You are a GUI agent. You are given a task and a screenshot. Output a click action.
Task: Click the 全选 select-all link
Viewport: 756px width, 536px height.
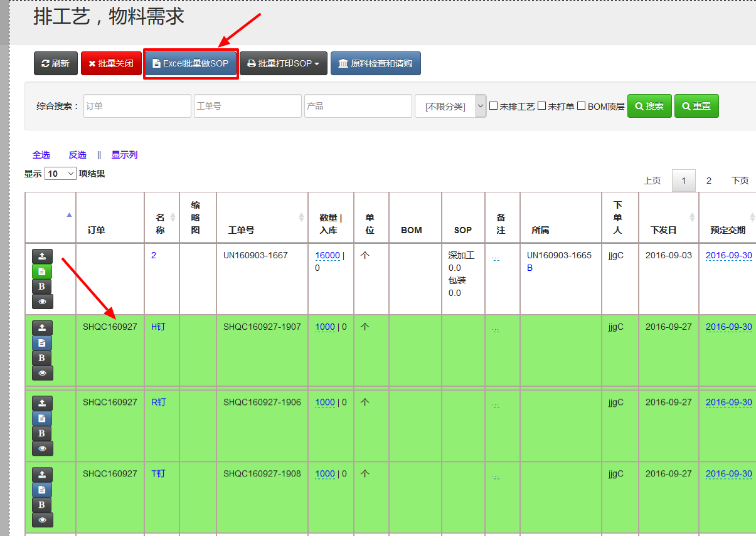41,155
